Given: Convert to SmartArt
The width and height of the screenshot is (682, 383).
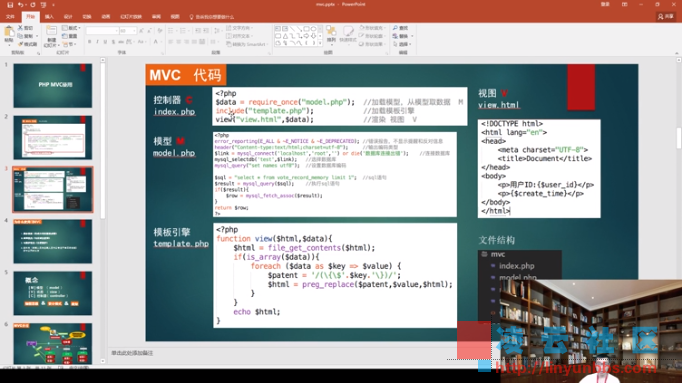Looking at the screenshot, I should [x=246, y=44].
